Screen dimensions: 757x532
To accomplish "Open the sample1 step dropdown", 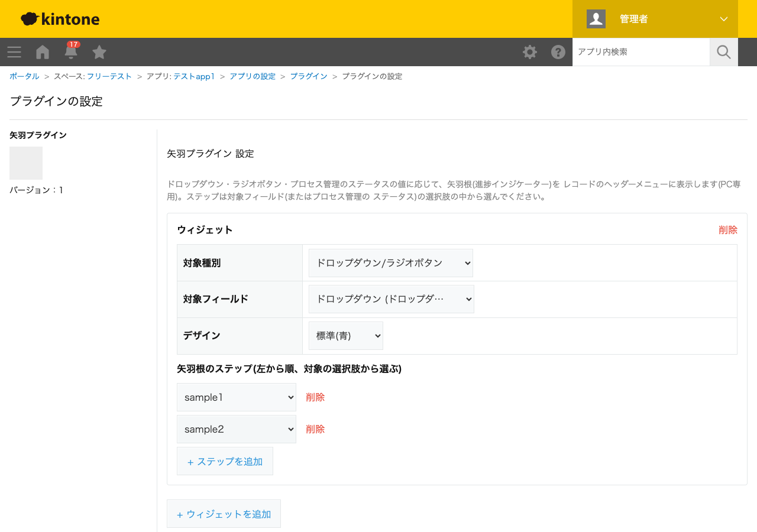I will (237, 397).
